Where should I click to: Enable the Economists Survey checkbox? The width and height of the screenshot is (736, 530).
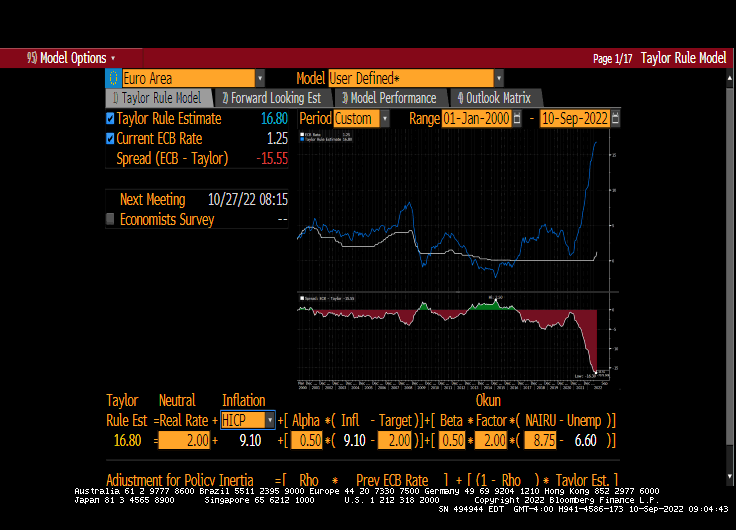(110, 219)
